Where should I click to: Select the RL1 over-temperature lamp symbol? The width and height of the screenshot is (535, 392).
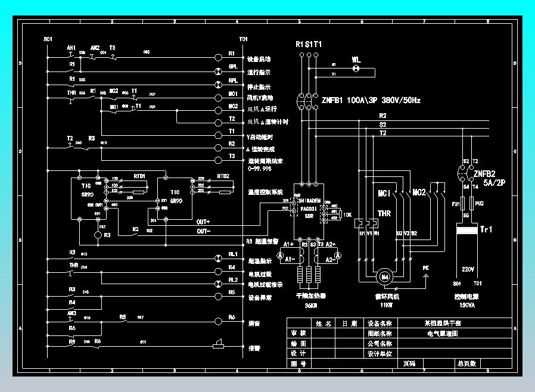click(x=219, y=259)
